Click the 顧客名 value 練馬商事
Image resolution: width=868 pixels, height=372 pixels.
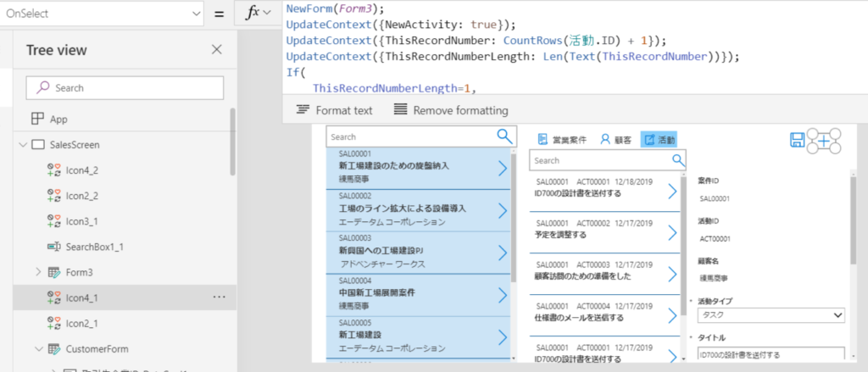[x=714, y=279]
